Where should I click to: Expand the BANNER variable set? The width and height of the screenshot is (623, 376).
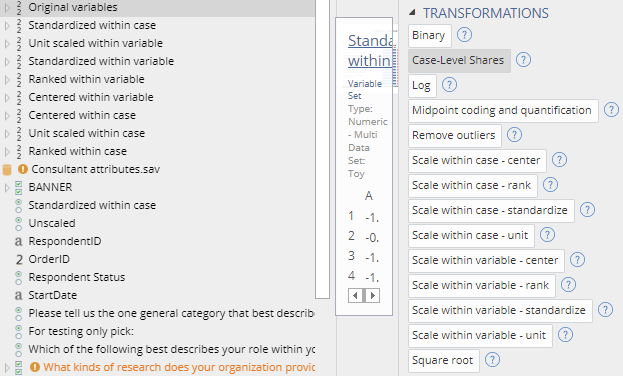pyautogui.click(x=7, y=187)
